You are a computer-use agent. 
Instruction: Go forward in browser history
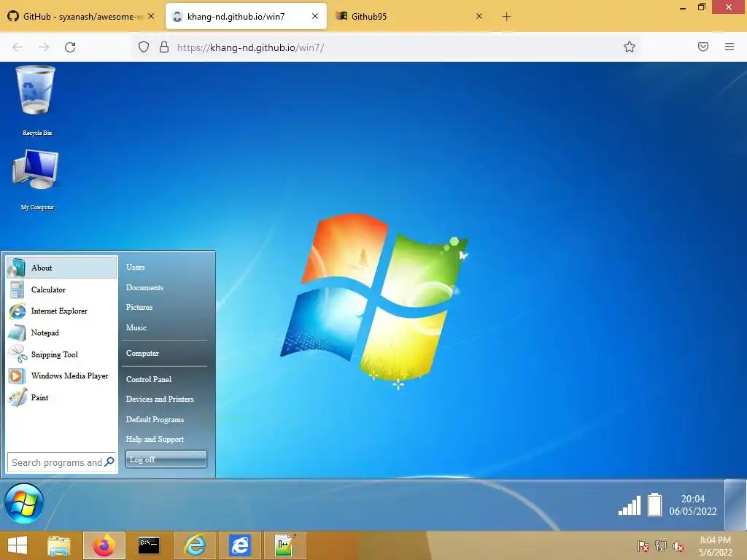(44, 47)
